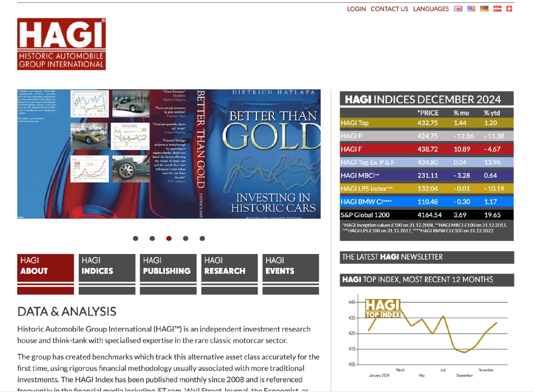Click the Login link
The height and width of the screenshot is (392, 534).
pyautogui.click(x=356, y=9)
